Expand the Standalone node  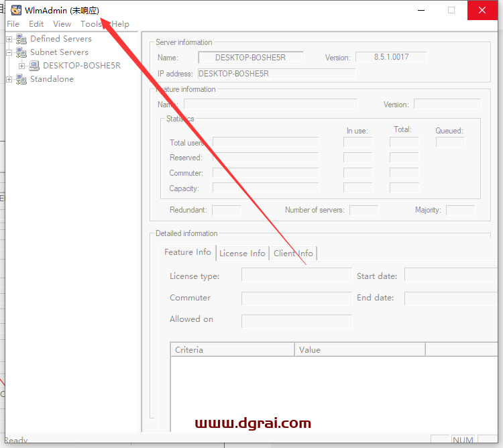click(9, 79)
